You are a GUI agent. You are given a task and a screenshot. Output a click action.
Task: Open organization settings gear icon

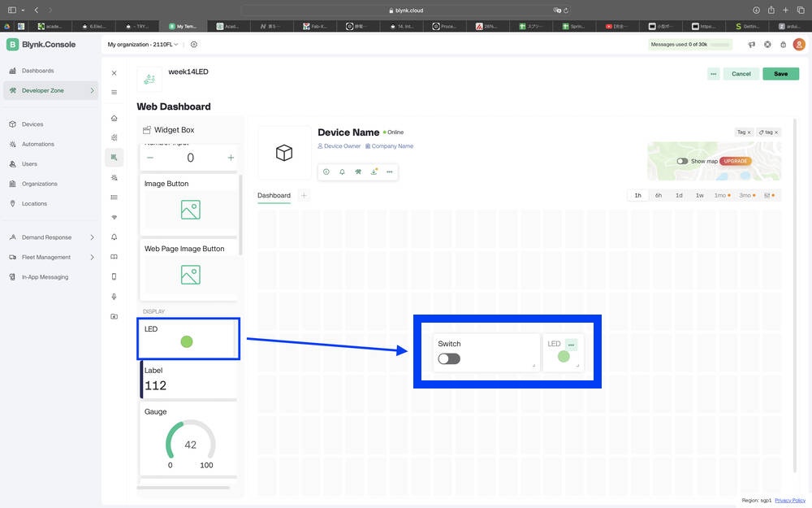194,45
